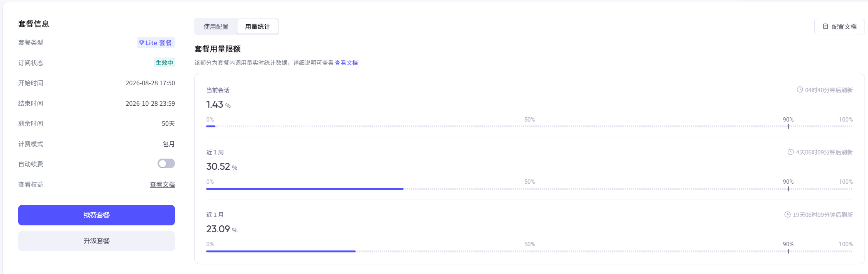
Task: Click the document icon beside 配置文档
Action: [826, 27]
